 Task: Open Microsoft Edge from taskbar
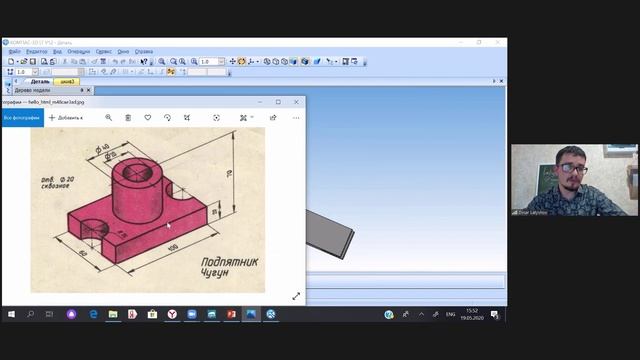(93, 314)
